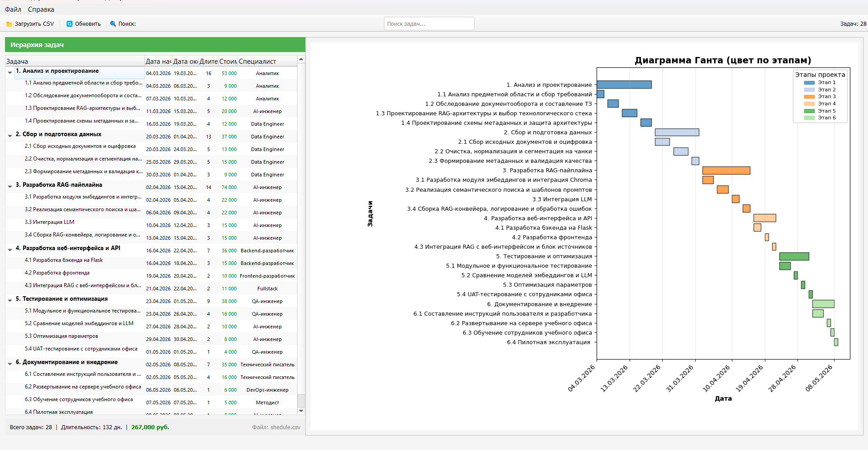Collapse the 4. Разработка веб-интерфейса и API group

(x=10, y=250)
